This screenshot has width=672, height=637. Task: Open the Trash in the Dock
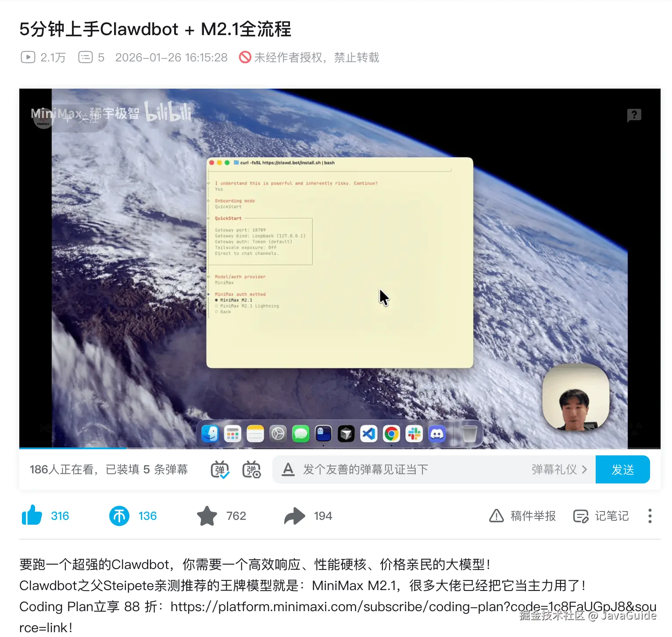[469, 434]
